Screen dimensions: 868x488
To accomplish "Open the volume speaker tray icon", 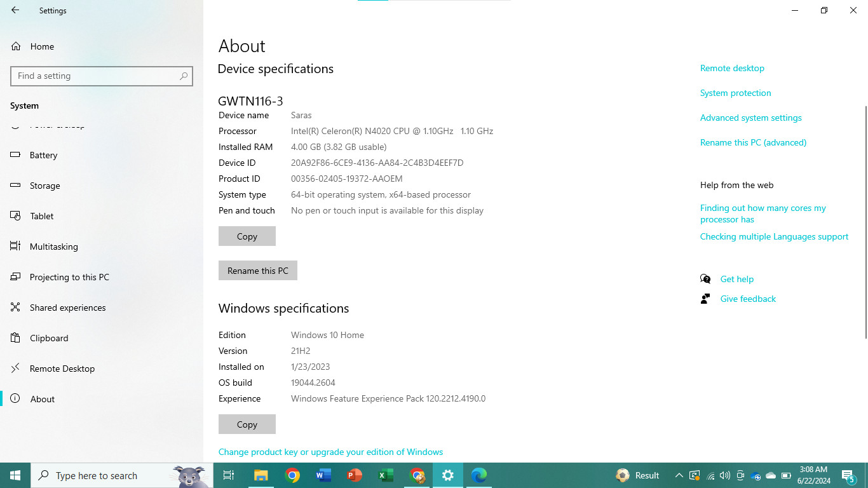I will [x=725, y=475].
